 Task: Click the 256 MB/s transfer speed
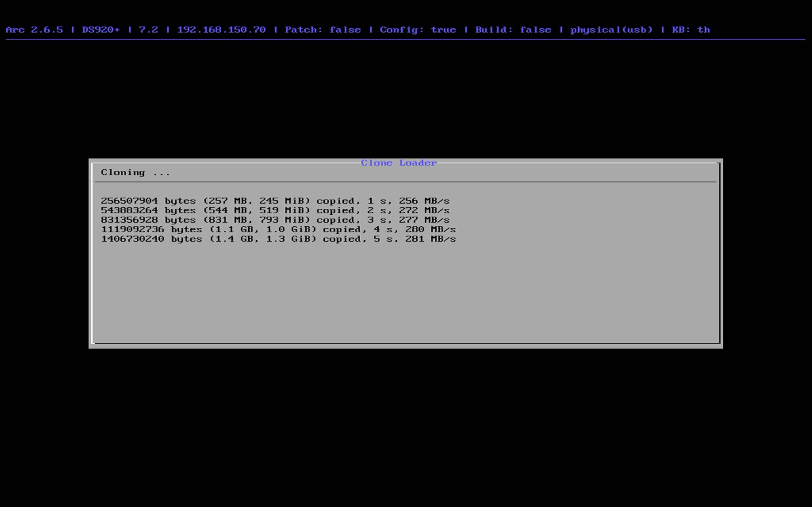tap(424, 201)
